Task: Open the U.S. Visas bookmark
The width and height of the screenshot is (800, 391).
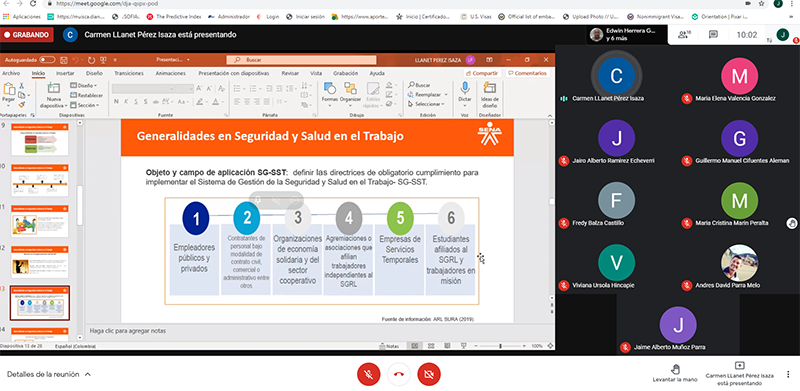Action: 476,16
